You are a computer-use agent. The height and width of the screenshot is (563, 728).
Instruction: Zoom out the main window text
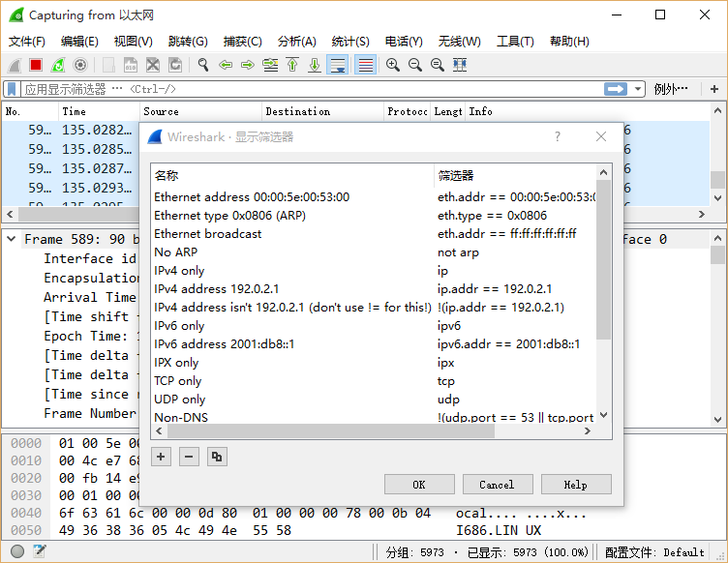click(x=415, y=65)
